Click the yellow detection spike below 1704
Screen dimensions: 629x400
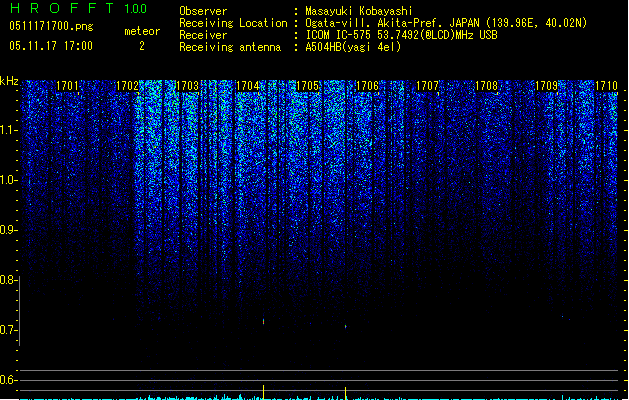tap(264, 392)
